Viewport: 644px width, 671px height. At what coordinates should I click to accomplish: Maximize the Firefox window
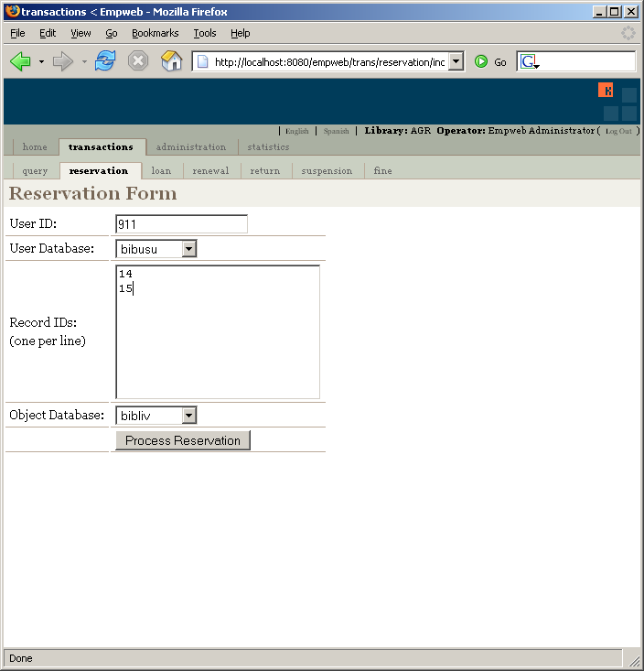point(615,12)
